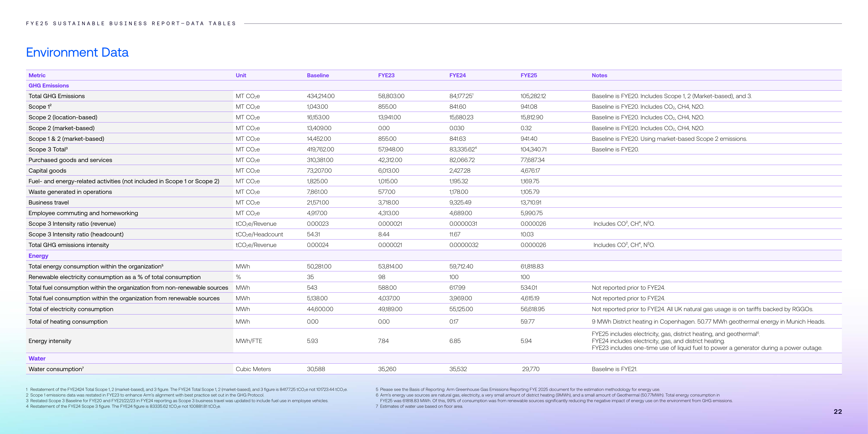Click the 'FYE25' column header
The width and height of the screenshot is (868, 434).
(x=529, y=75)
